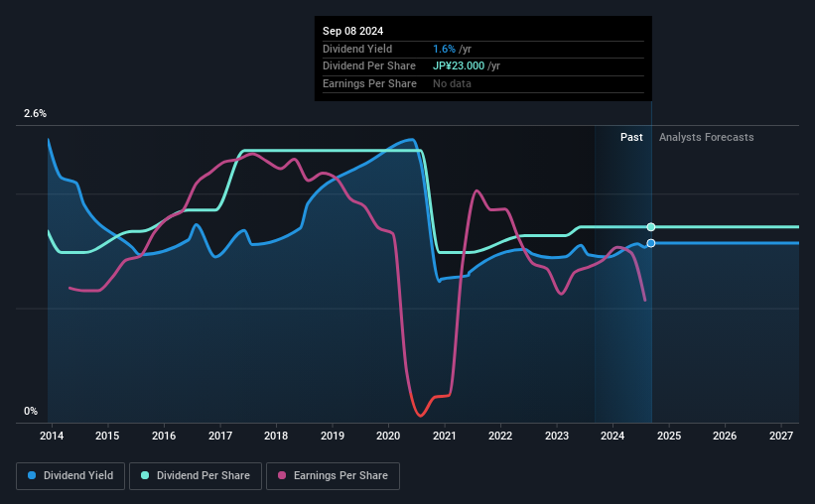Click the tooltip Earnings Per Share row label
The width and height of the screenshot is (815, 504).
369,83
